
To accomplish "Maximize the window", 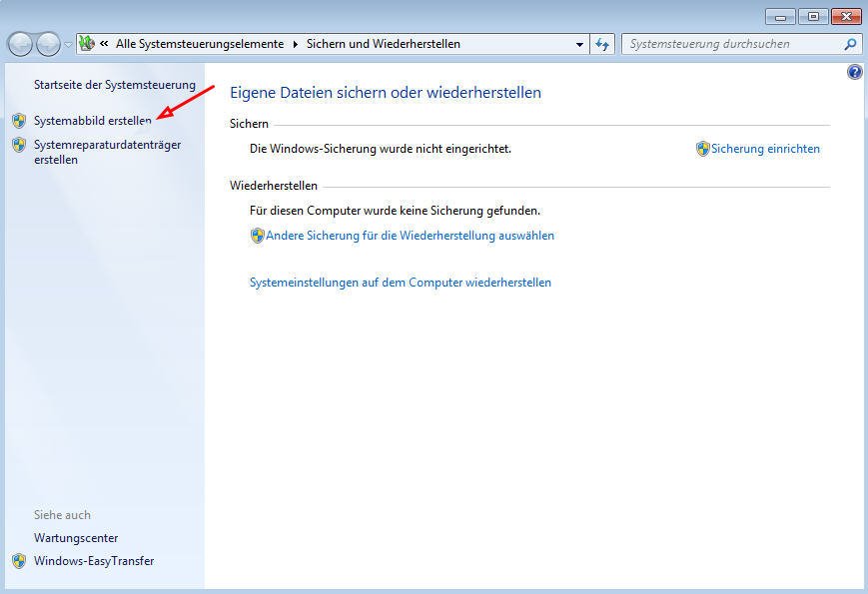I will tap(813, 17).
